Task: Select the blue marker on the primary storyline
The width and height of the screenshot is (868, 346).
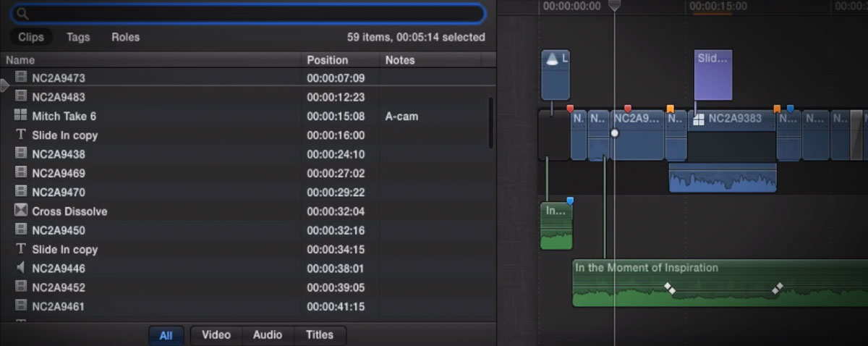Action: tap(790, 109)
